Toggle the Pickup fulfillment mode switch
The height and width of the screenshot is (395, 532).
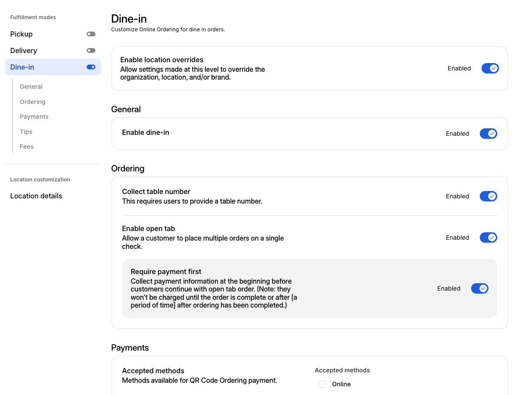click(x=90, y=34)
